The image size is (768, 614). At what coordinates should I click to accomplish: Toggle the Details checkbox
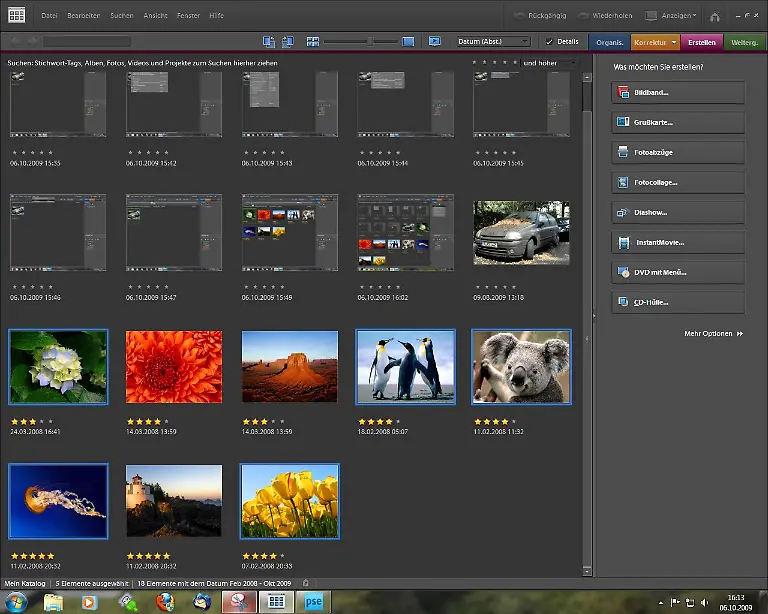[x=549, y=42]
